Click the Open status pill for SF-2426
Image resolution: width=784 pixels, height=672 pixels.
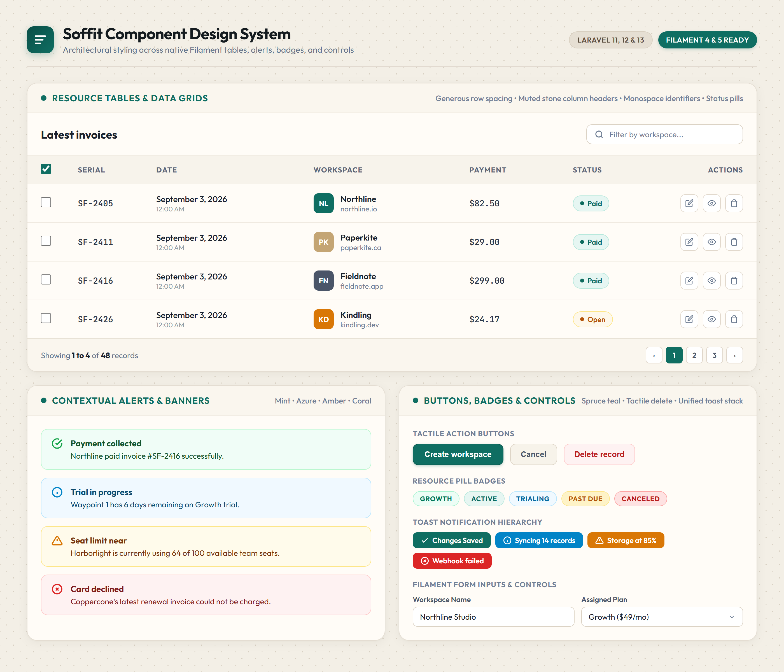592,319
